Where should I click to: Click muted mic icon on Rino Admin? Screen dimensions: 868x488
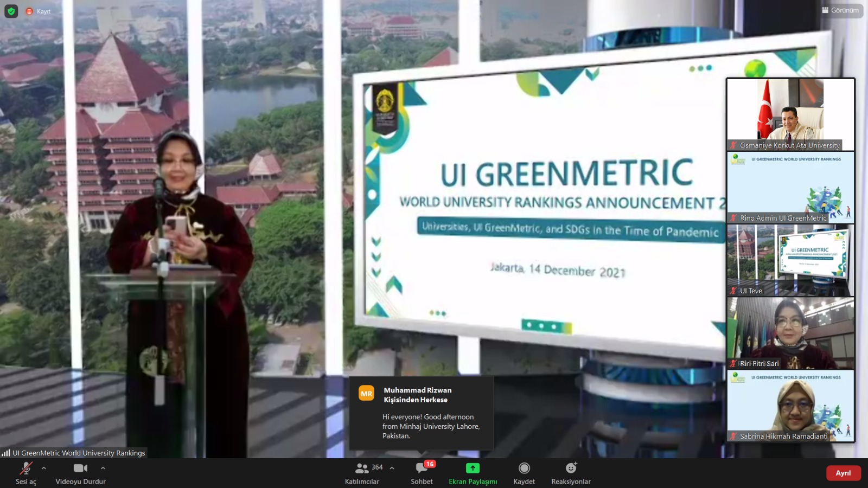(733, 218)
